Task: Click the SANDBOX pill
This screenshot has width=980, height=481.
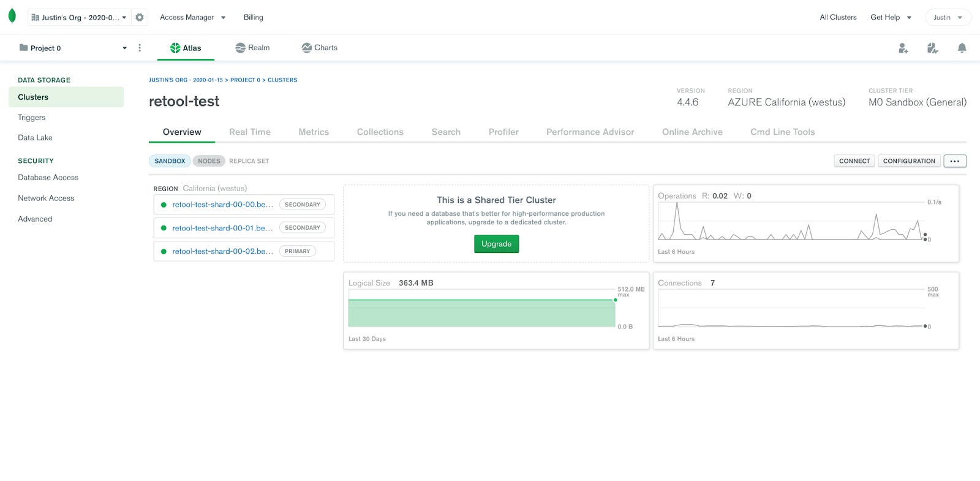Action: coord(170,161)
